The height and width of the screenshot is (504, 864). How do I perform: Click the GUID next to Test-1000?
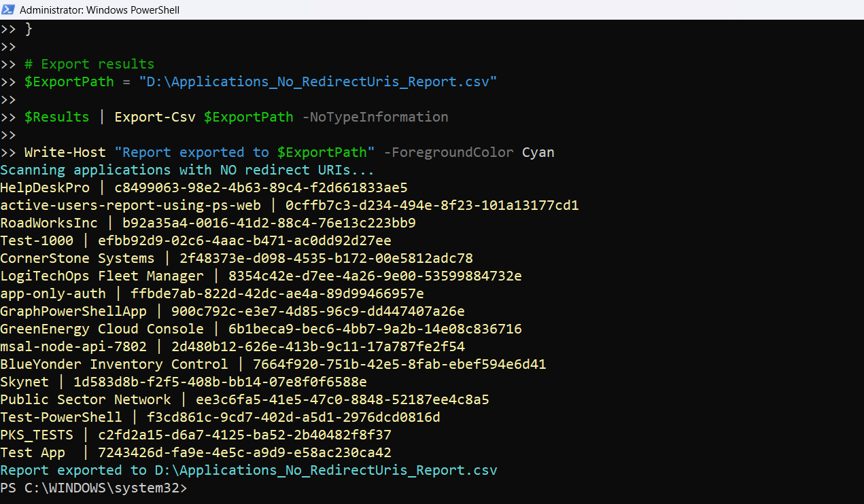[x=244, y=240]
